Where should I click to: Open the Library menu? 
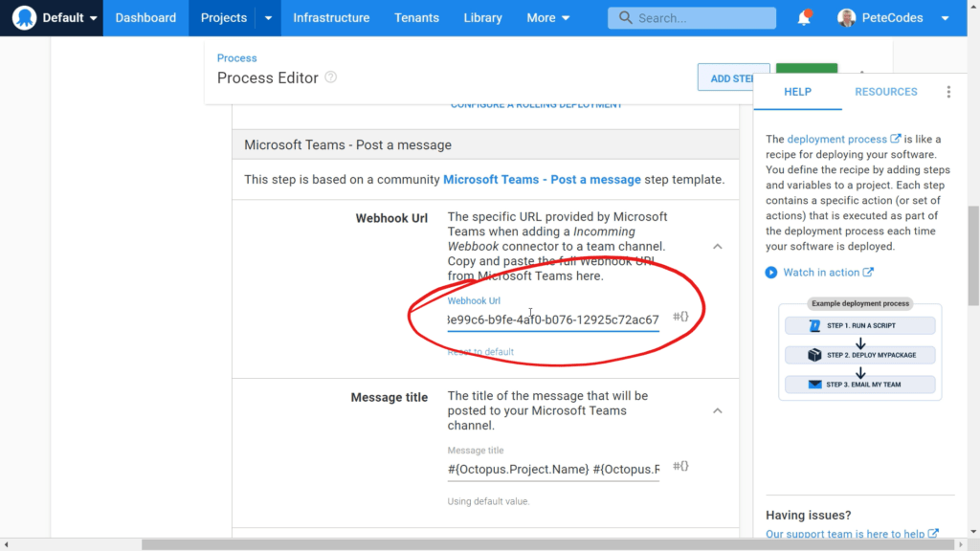[482, 17]
